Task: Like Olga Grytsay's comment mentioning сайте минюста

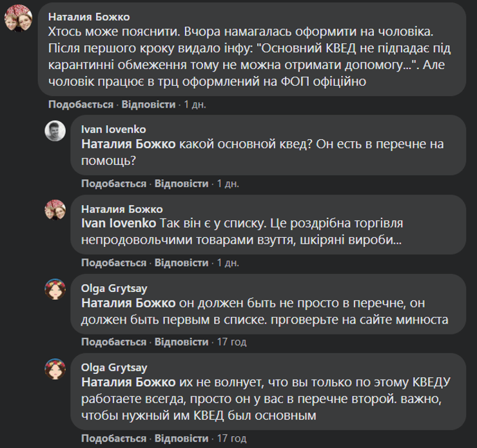Action: pos(113,342)
